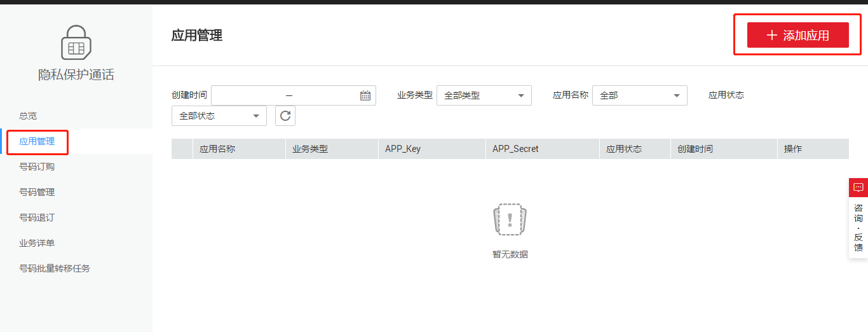Go to 总览 in the sidebar

click(x=28, y=116)
